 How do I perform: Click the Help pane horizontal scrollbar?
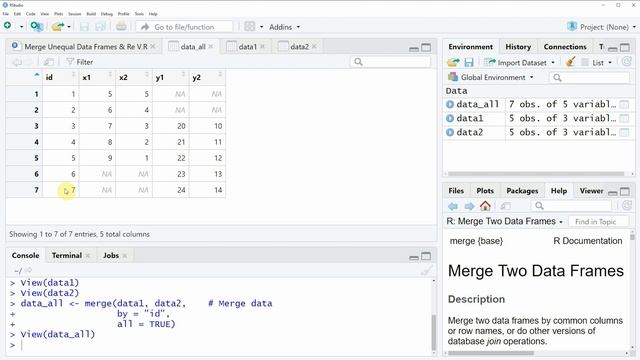click(491, 353)
